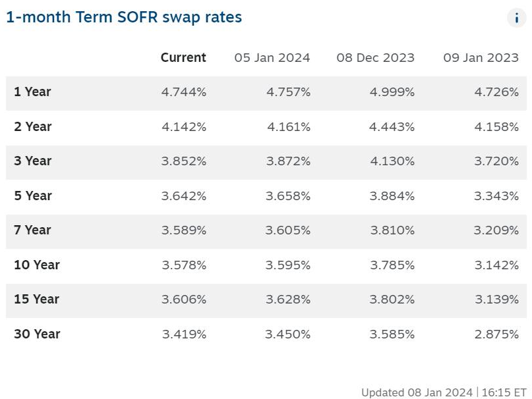Viewport: 532px width, 399px height.
Task: Click the 10 Year current rate 3.578%
Action: pyautogui.click(x=184, y=265)
